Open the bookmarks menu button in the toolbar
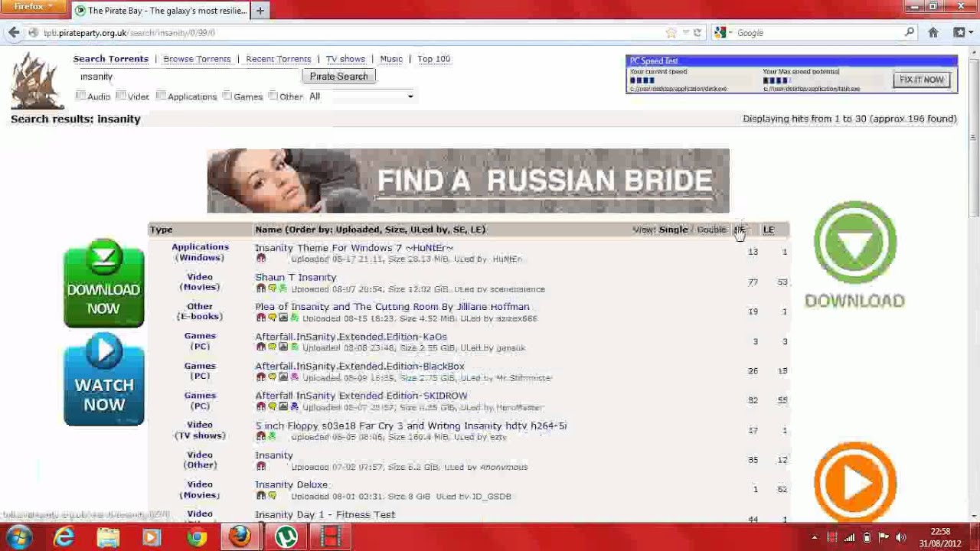Image resolution: width=980 pixels, height=551 pixels. [962, 32]
